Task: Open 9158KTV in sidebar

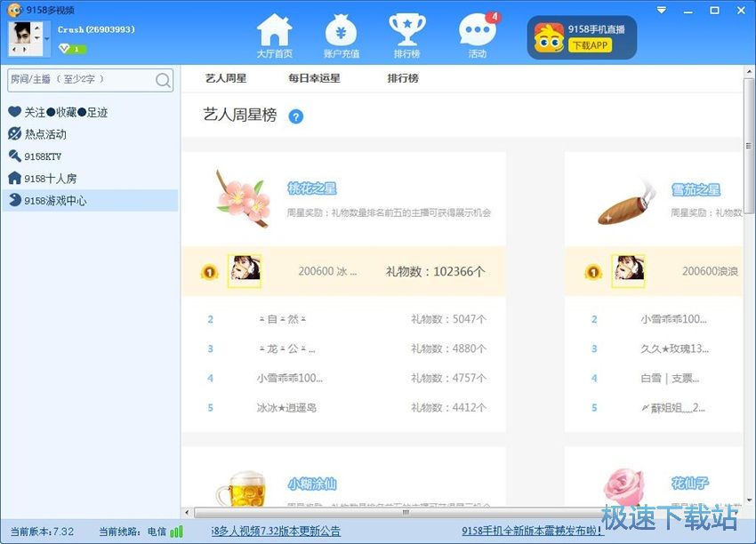Action: (x=35, y=156)
